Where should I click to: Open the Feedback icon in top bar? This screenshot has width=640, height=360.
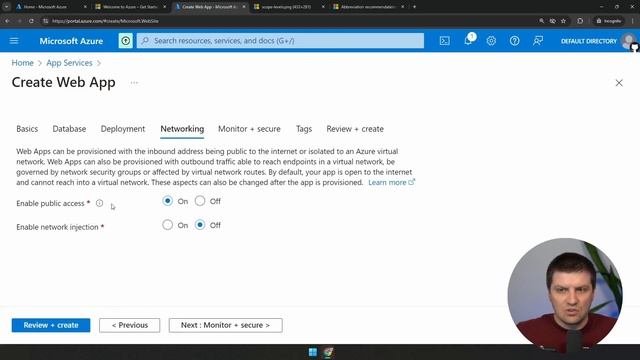pyautogui.click(x=538, y=41)
